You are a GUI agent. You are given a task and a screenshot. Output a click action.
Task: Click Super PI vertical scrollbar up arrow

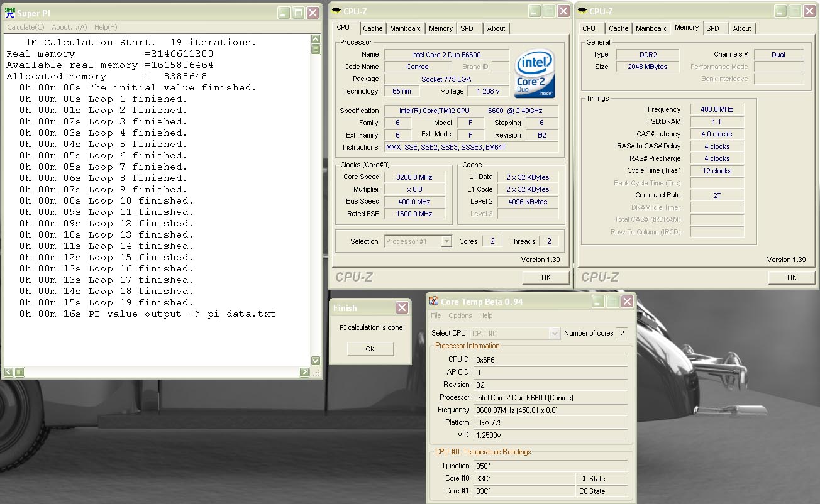[x=316, y=40]
